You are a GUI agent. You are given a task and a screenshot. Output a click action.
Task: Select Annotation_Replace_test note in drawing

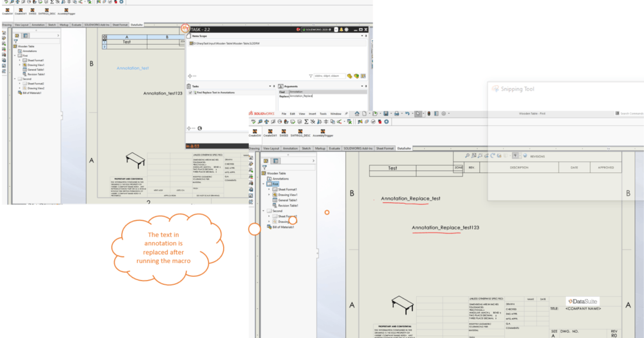[411, 199]
